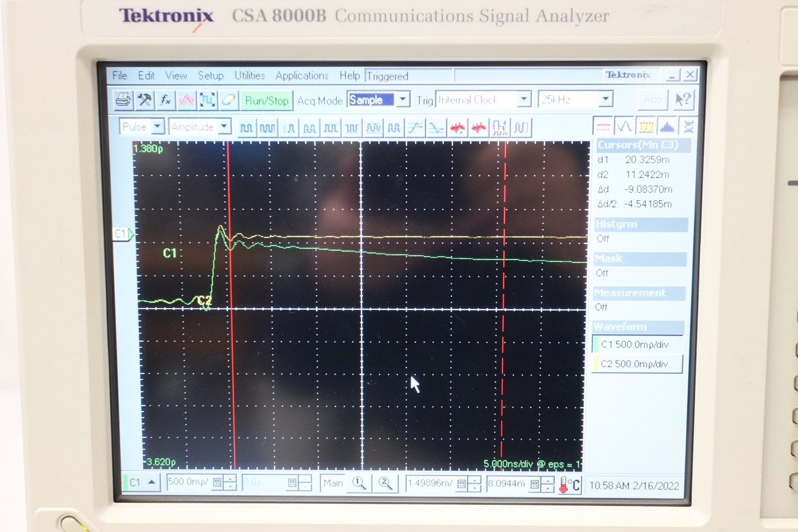Click the pink waveform database icon

(186, 100)
